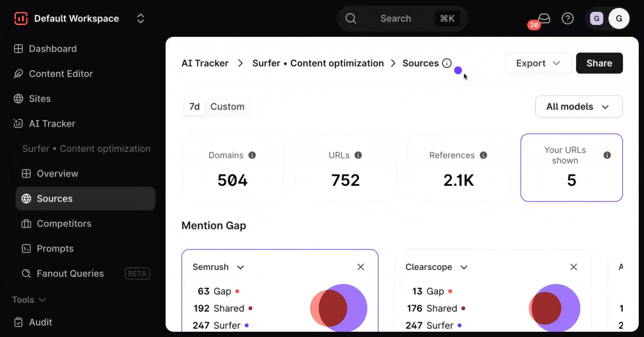Click the Prompts terminal icon
This screenshot has width=644, height=337.
point(26,249)
